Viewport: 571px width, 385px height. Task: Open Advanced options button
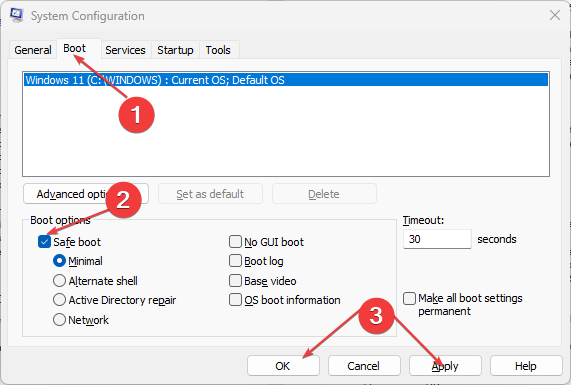click(86, 194)
